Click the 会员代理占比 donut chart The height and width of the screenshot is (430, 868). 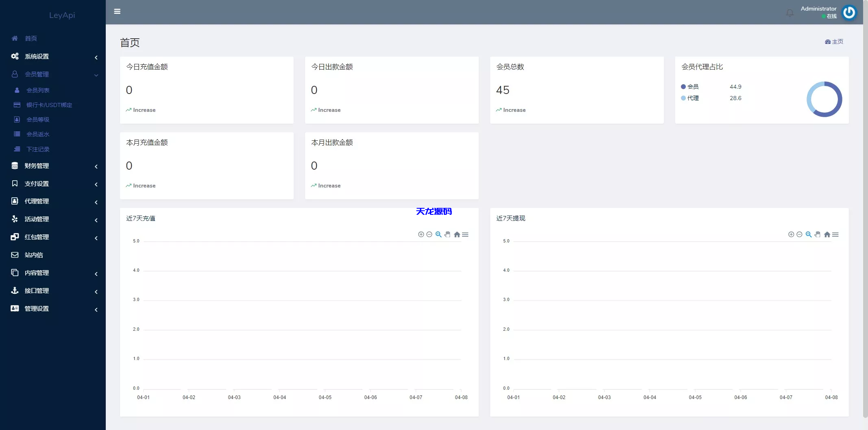click(824, 99)
